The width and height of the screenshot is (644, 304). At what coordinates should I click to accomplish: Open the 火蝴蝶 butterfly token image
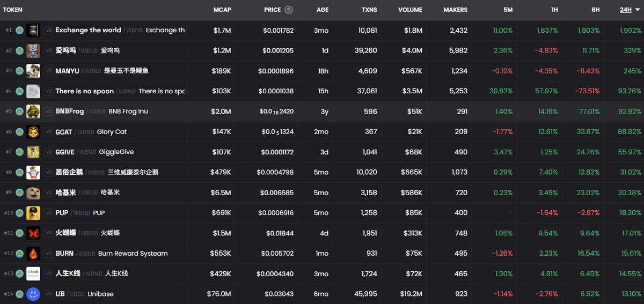pyautogui.click(x=33, y=233)
